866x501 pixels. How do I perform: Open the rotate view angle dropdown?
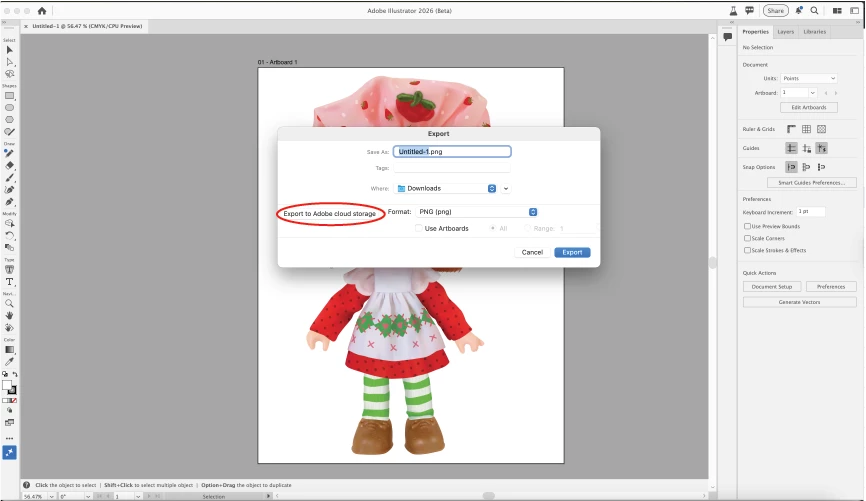coord(88,497)
